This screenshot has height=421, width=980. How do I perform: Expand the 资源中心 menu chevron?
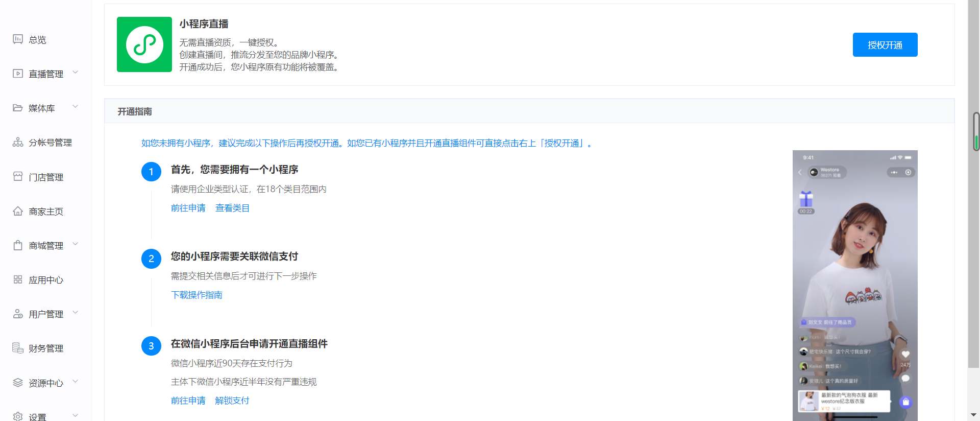click(x=76, y=382)
